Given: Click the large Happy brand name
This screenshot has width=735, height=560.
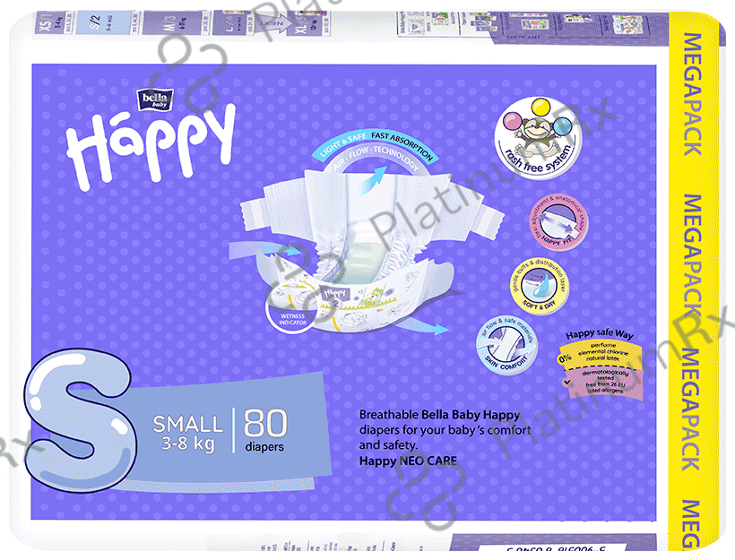Looking at the screenshot, I should pyautogui.click(x=150, y=146).
